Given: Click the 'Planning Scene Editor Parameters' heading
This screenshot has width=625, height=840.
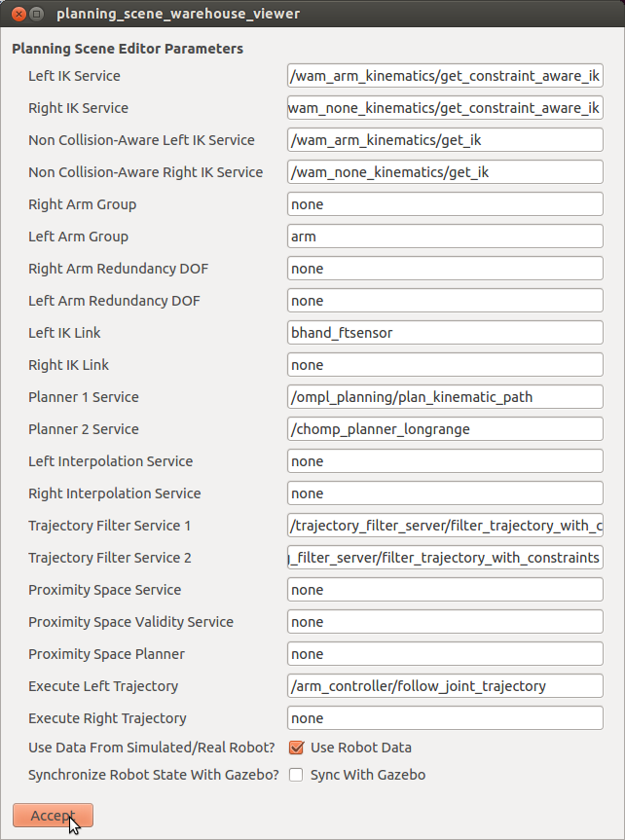Looking at the screenshot, I should tap(128, 49).
